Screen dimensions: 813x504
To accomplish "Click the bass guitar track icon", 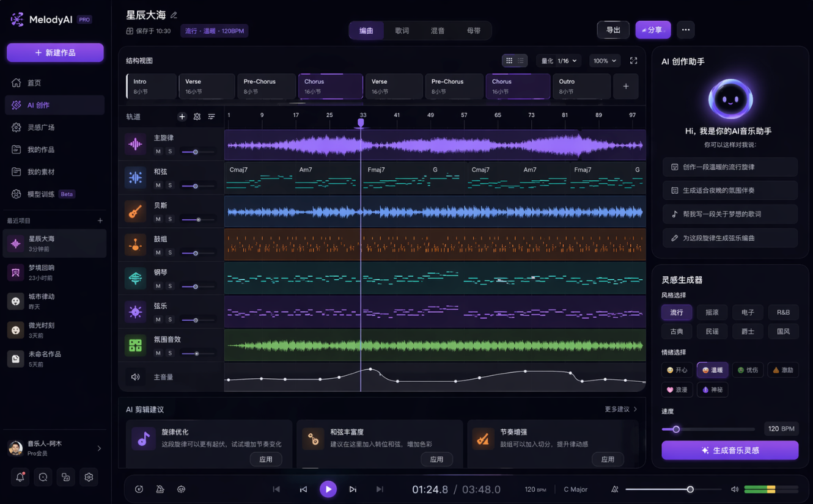I will tap(135, 211).
